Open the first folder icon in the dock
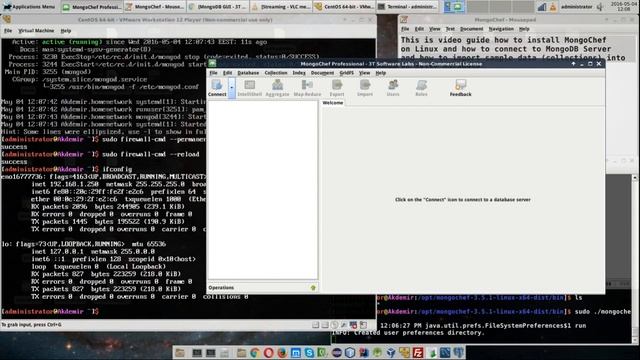This screenshot has height=360, width=640. pyautogui.click(x=180, y=352)
